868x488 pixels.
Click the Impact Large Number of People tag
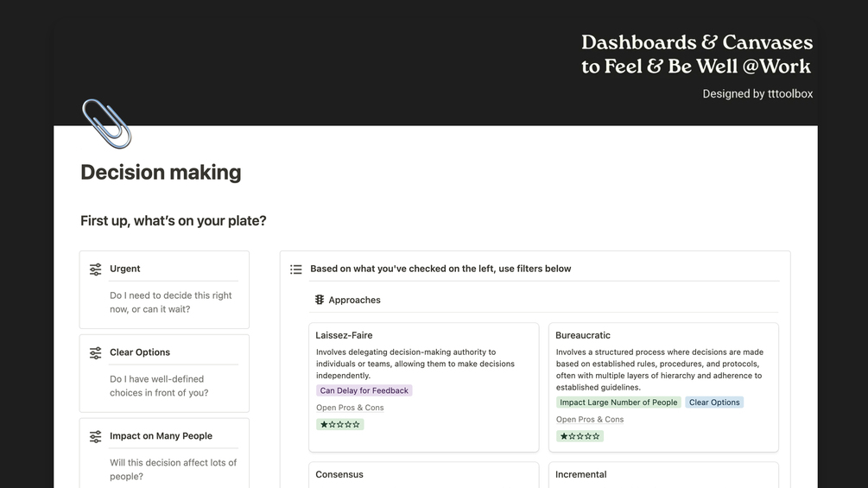[618, 402]
